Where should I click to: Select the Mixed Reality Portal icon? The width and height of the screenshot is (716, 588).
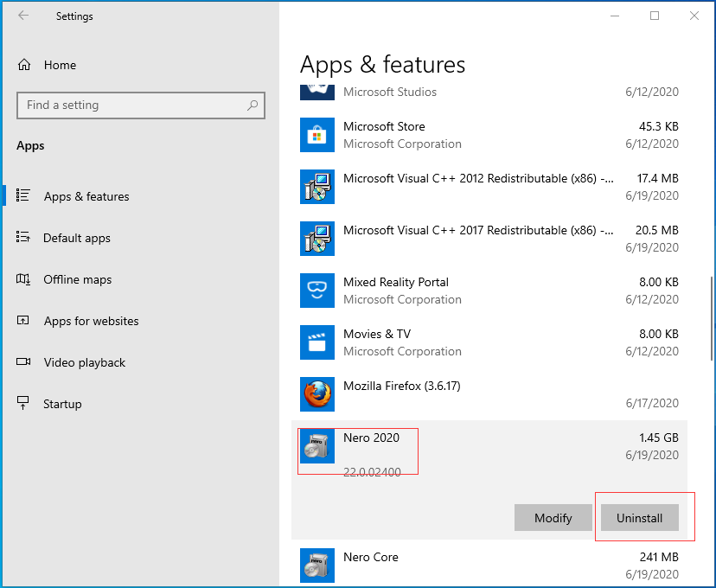click(316, 291)
